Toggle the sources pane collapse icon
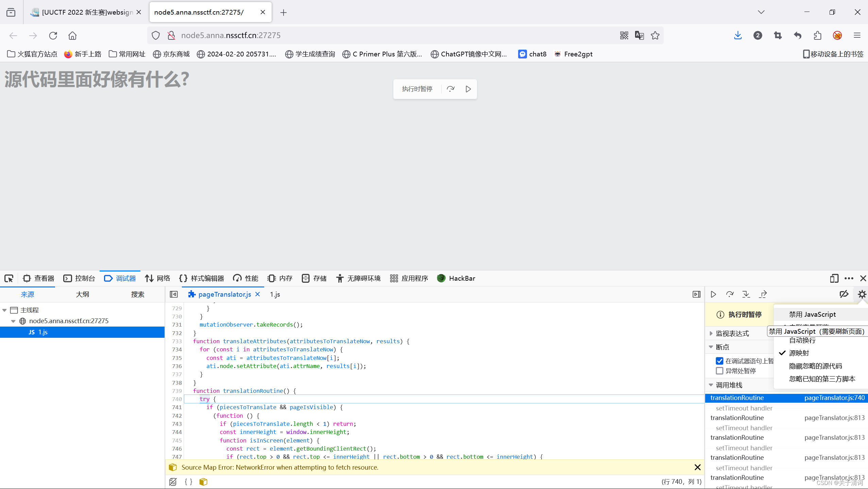The height and width of the screenshot is (489, 868). [x=174, y=294]
